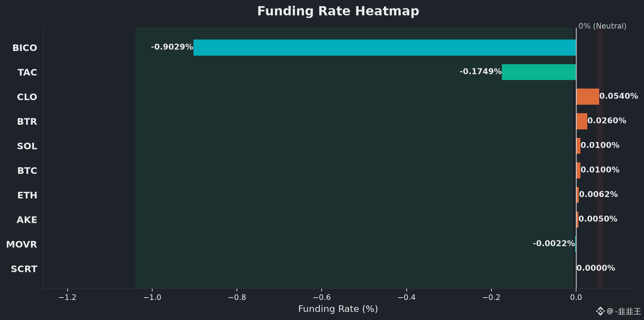The image size is (644, 320).
Task: Select the CLO row label
Action: (27, 97)
